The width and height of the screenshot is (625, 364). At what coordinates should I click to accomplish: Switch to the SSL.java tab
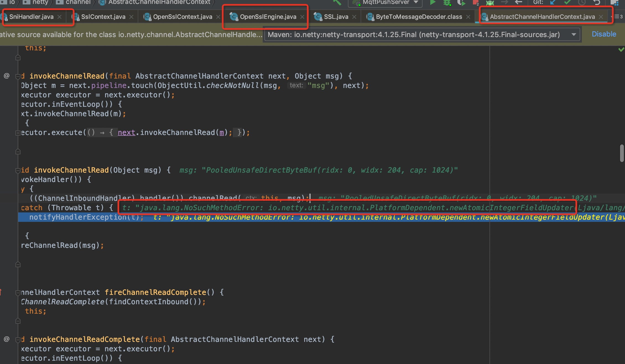click(335, 17)
